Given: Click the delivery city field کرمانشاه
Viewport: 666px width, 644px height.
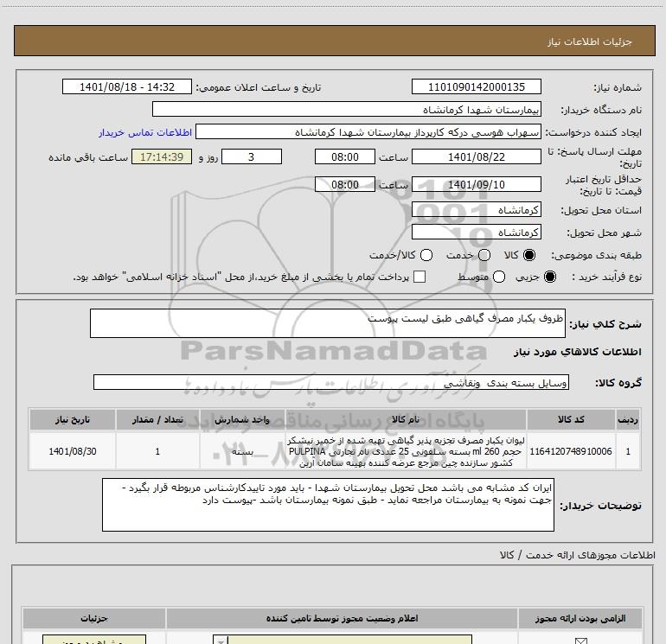Looking at the screenshot, I should (476, 232).
